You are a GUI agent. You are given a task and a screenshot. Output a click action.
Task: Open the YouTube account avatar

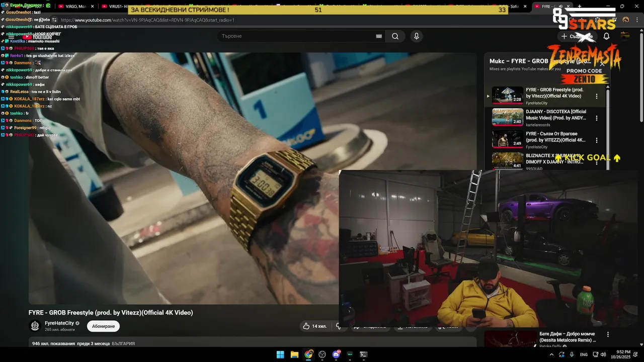pyautogui.click(x=625, y=36)
